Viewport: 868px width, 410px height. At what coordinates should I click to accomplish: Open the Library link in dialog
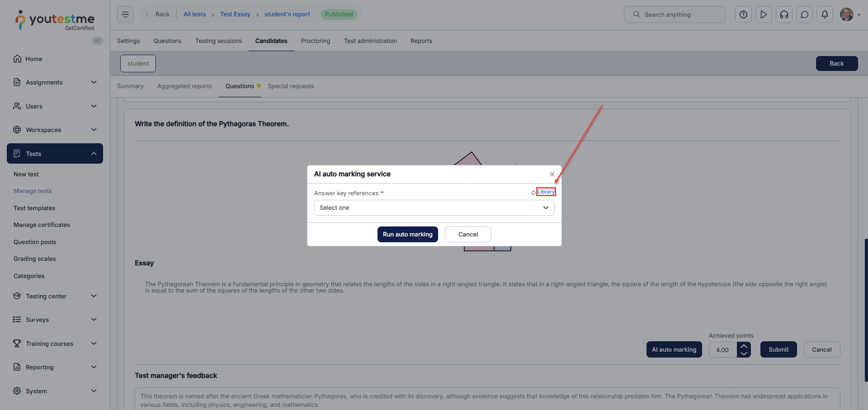click(546, 192)
